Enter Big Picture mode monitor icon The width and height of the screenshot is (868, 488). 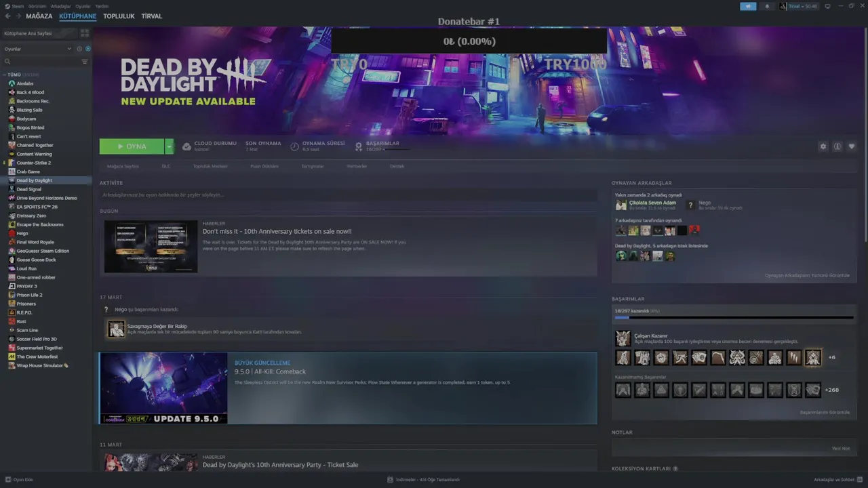coord(827,6)
